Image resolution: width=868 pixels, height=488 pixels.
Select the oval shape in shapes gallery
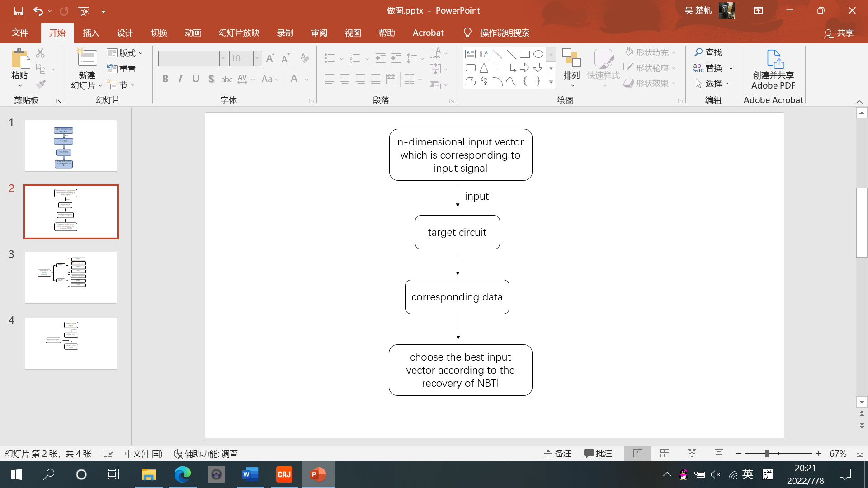click(538, 54)
